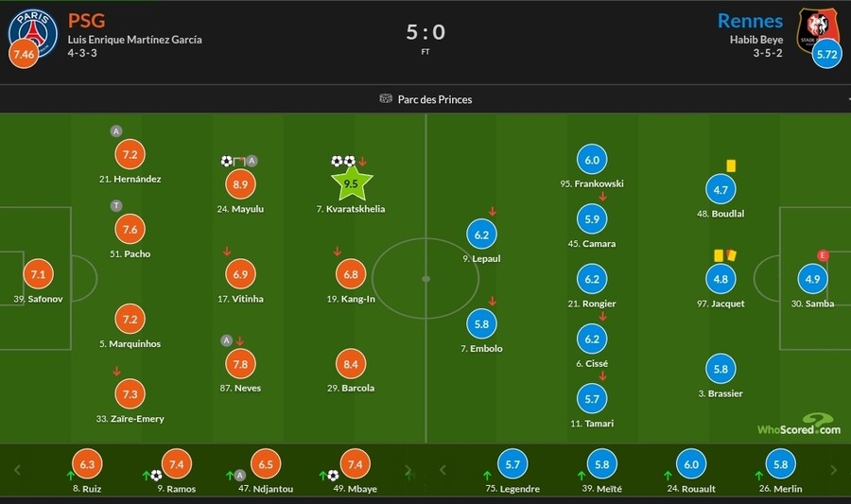Image resolution: width=851 pixels, height=504 pixels.
Task: Click the assist icon above Hernández
Action: [x=116, y=130]
